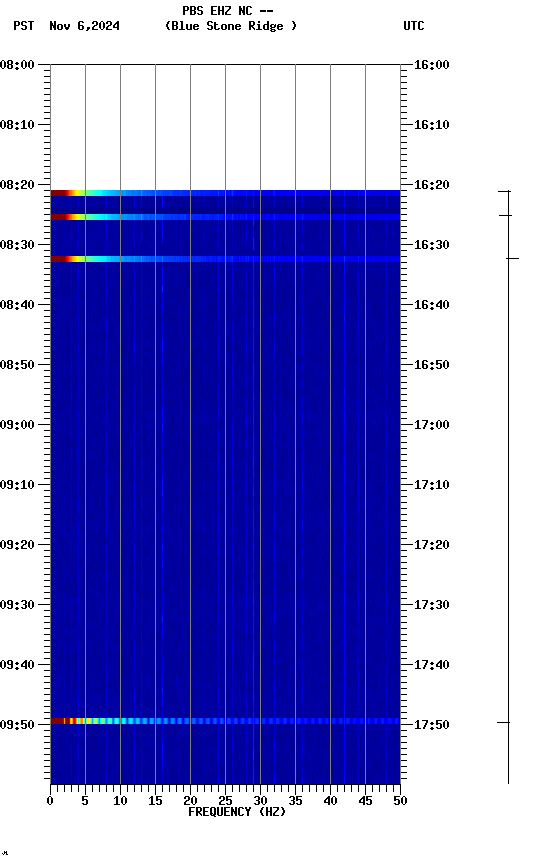
Task: Click the 09:20 PST time label
Action: 17,546
